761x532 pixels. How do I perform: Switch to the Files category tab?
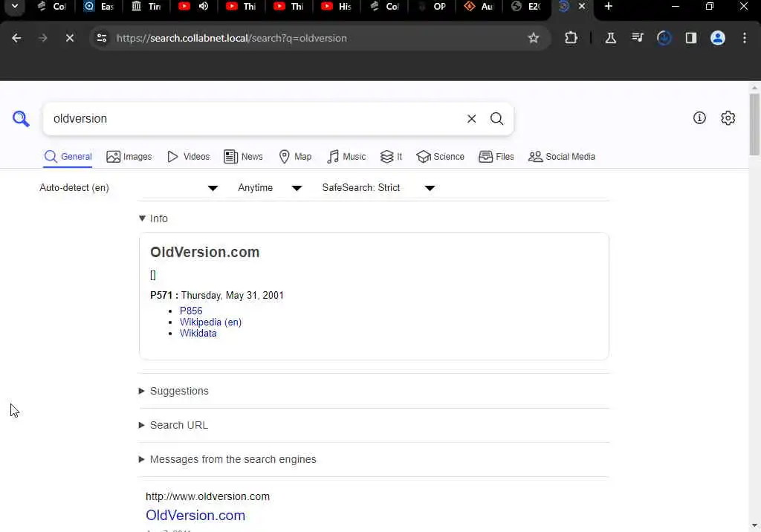point(496,156)
